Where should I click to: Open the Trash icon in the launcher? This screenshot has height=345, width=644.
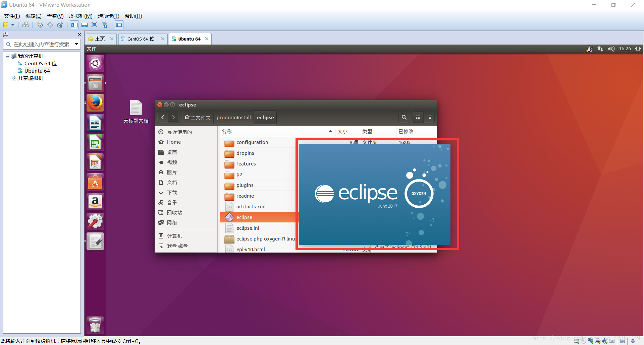[95, 325]
